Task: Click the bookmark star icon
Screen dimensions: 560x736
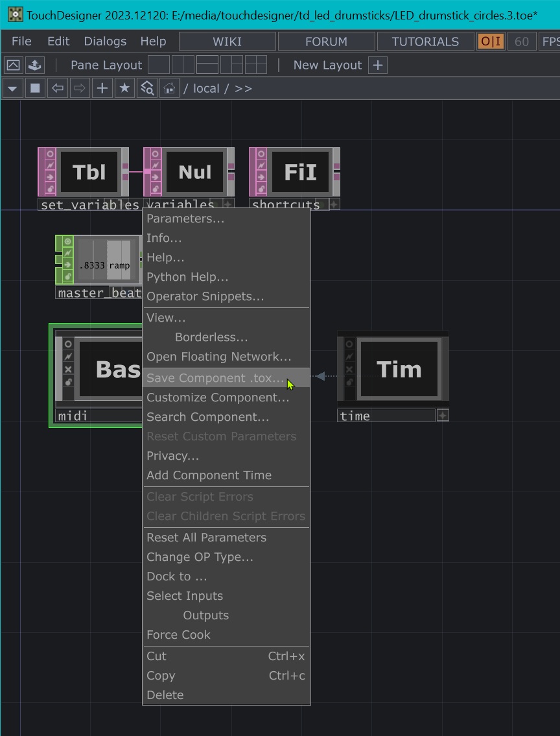Action: (x=124, y=88)
